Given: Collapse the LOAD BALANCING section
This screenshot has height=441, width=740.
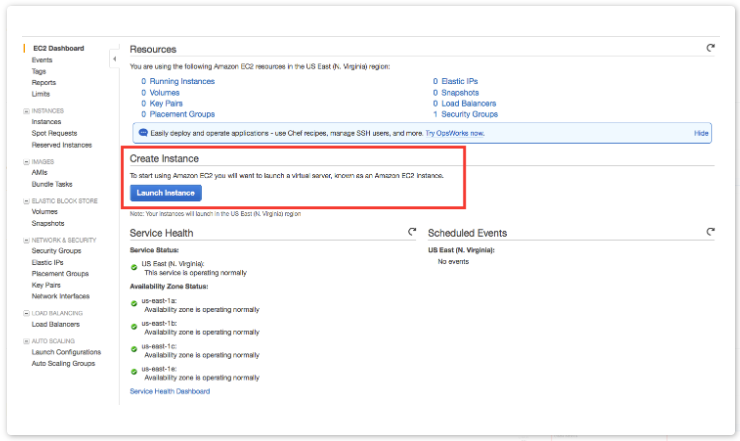Looking at the screenshot, I should (26, 313).
